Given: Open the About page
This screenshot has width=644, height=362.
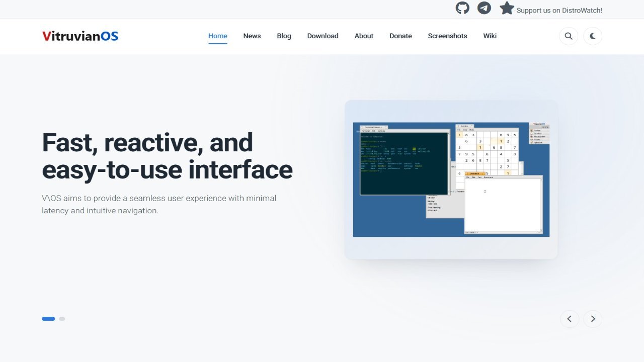Looking at the screenshot, I should 364,36.
